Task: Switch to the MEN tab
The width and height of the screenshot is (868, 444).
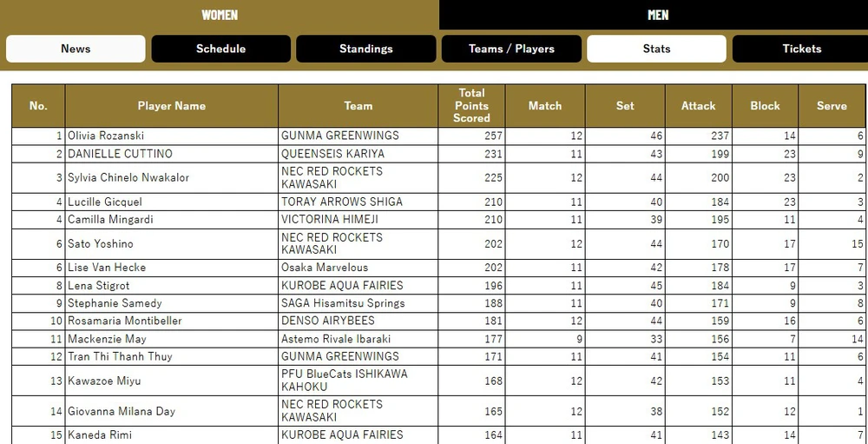Action: [657, 15]
